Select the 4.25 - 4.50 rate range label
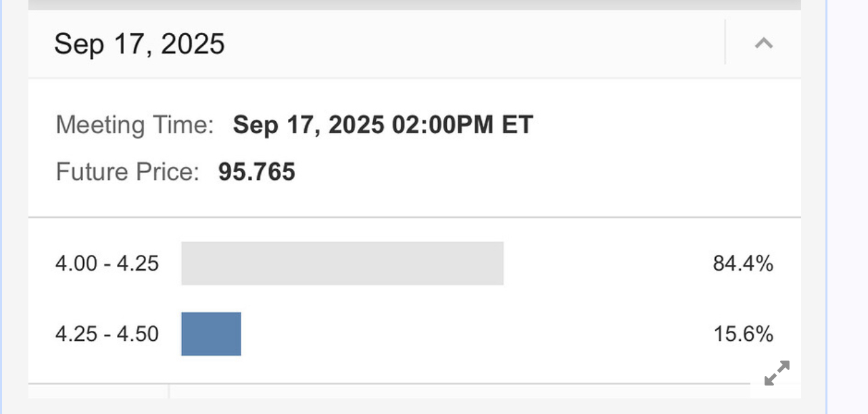 107,334
